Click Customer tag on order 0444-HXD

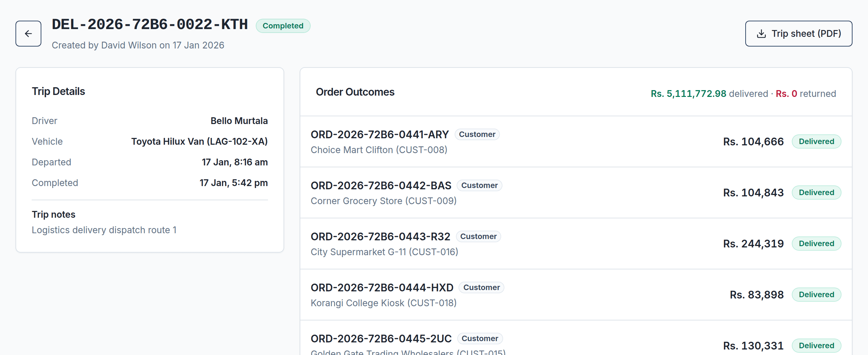tap(481, 287)
